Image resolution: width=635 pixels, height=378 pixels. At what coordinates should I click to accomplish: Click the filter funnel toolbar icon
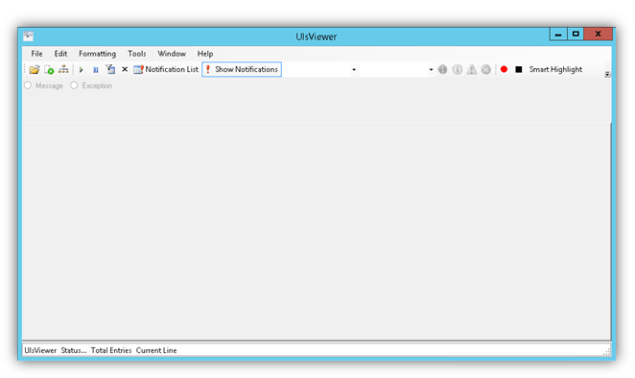(110, 69)
